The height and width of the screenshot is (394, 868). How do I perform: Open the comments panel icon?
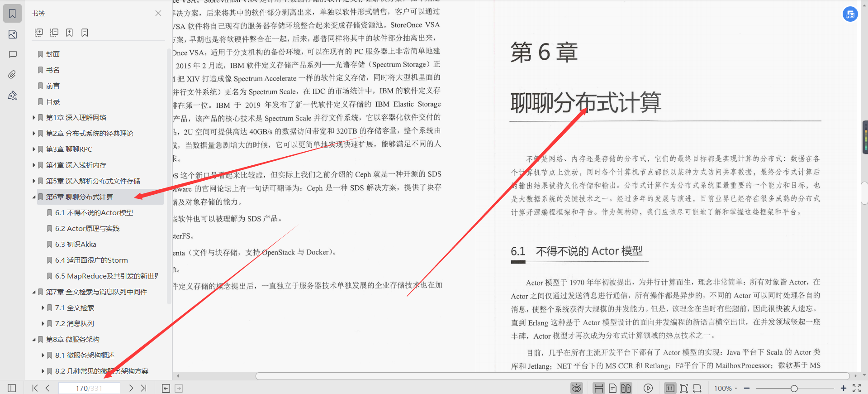point(13,54)
